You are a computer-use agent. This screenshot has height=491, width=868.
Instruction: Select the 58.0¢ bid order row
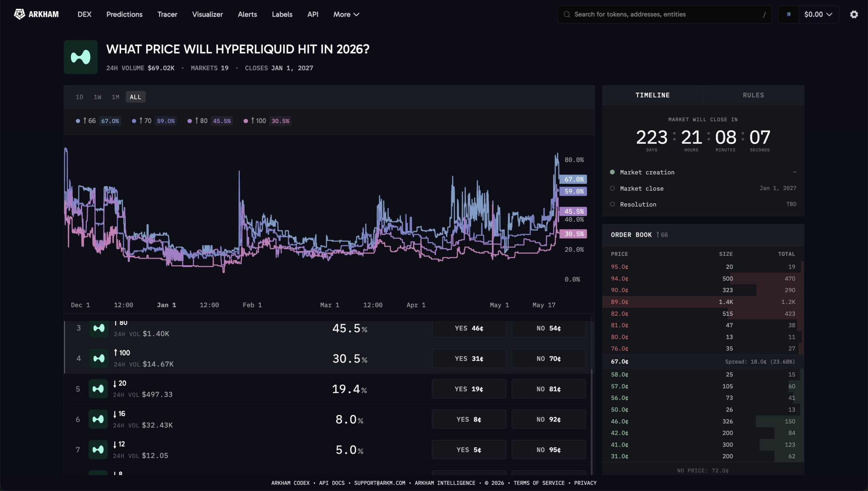coord(703,374)
